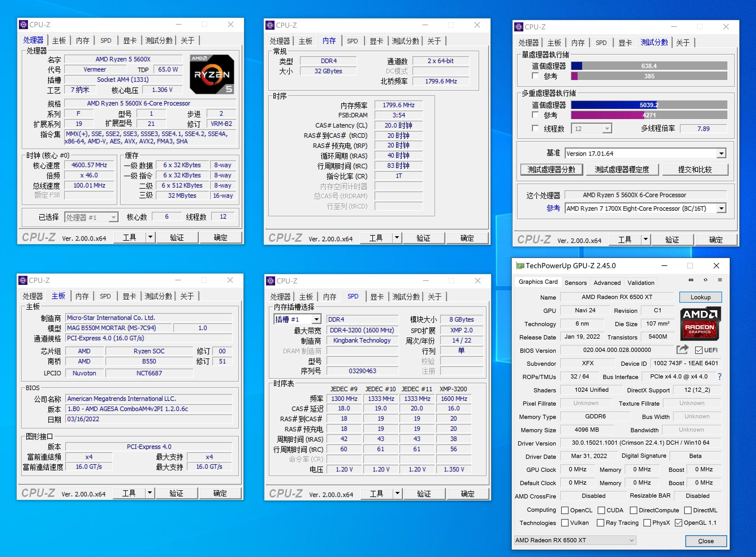The image size is (756, 557).
Task: Open memory slot 插槽 #1 dropdown
Action: point(316,319)
